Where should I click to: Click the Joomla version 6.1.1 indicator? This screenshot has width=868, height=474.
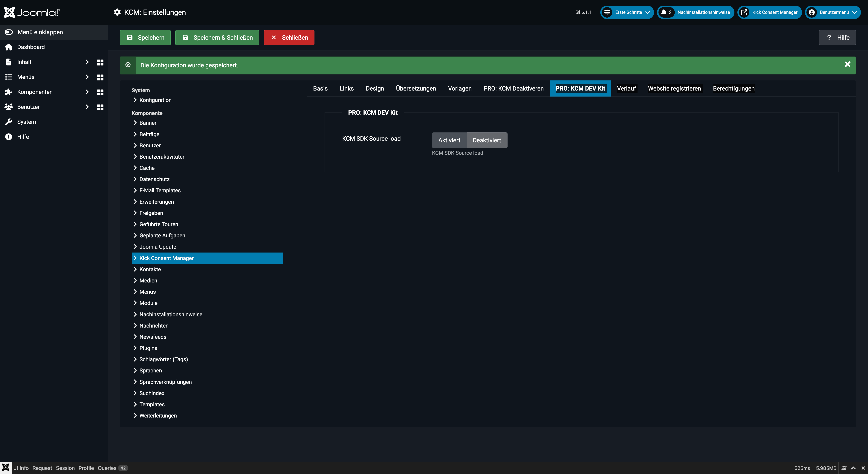click(584, 13)
